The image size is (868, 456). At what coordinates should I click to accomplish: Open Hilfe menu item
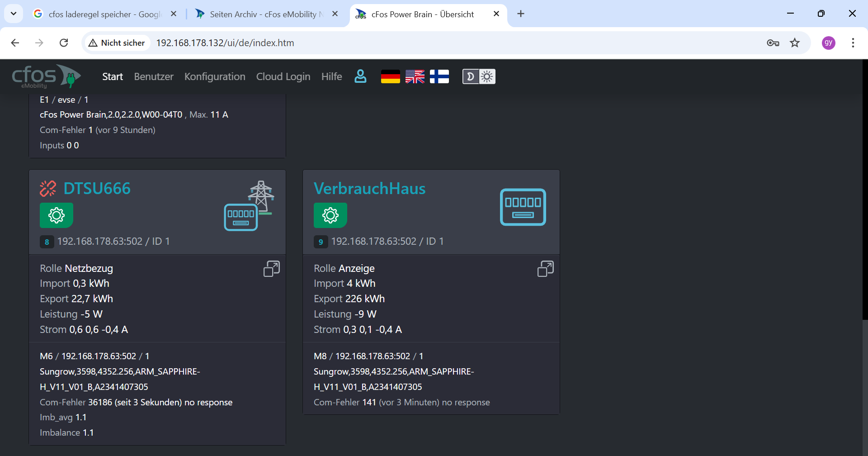(332, 76)
